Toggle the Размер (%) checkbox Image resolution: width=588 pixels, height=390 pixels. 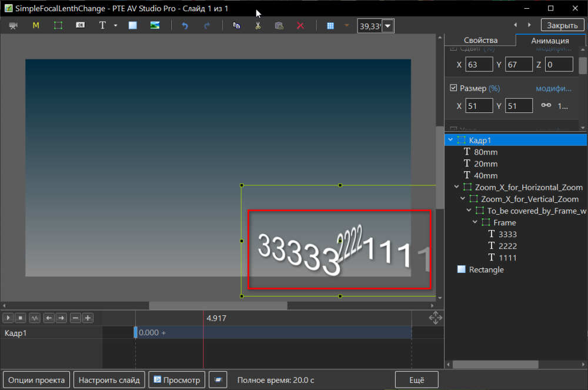tap(453, 88)
